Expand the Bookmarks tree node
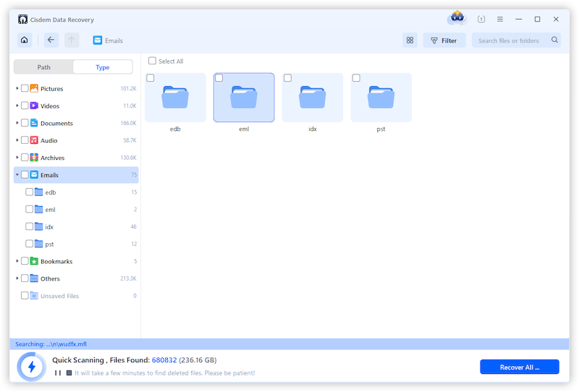The width and height of the screenshot is (579, 392). point(17,261)
